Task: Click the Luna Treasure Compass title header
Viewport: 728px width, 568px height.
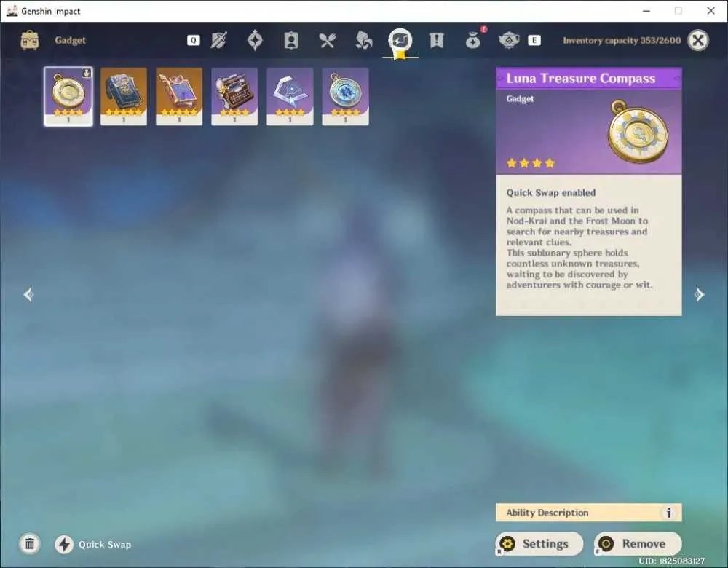Action: [x=589, y=79]
